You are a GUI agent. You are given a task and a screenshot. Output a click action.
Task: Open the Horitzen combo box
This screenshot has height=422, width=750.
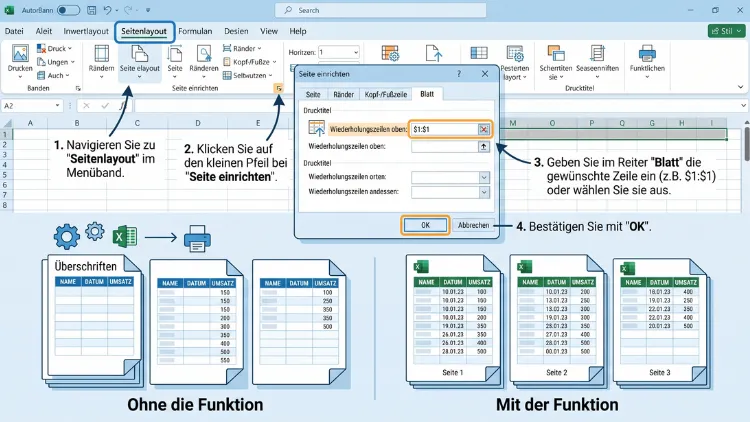click(x=339, y=52)
